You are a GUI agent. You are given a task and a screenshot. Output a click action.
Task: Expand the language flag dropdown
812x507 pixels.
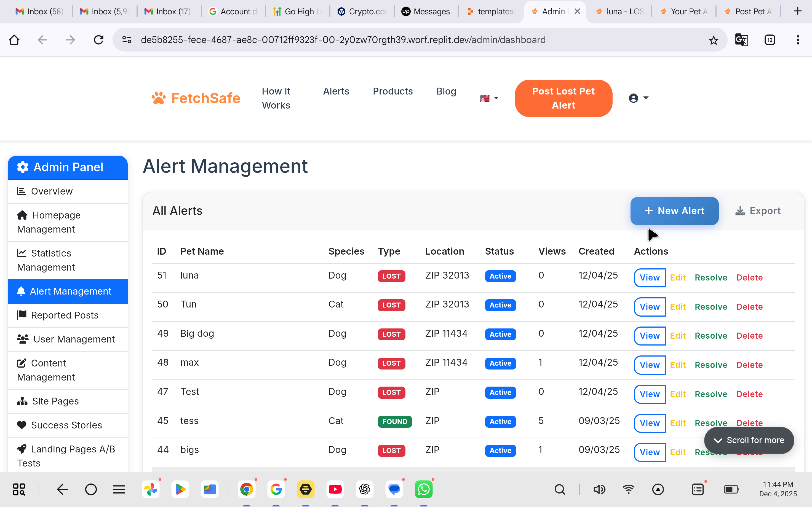489,98
